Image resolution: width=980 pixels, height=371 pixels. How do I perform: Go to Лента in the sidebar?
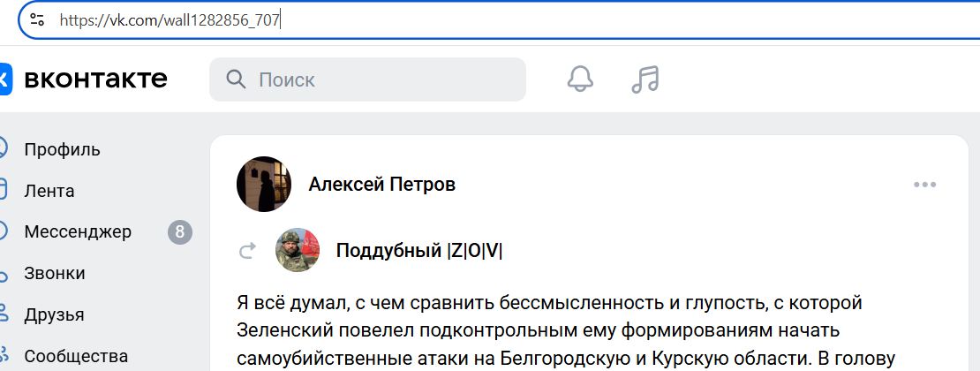pyautogui.click(x=49, y=191)
